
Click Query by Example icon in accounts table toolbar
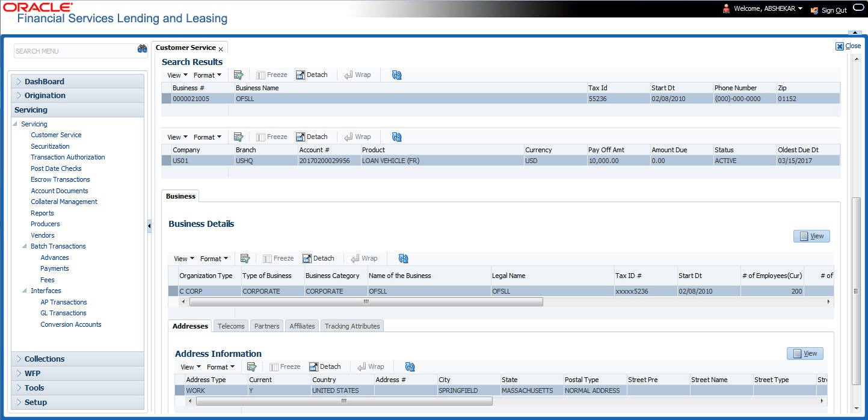tap(238, 137)
